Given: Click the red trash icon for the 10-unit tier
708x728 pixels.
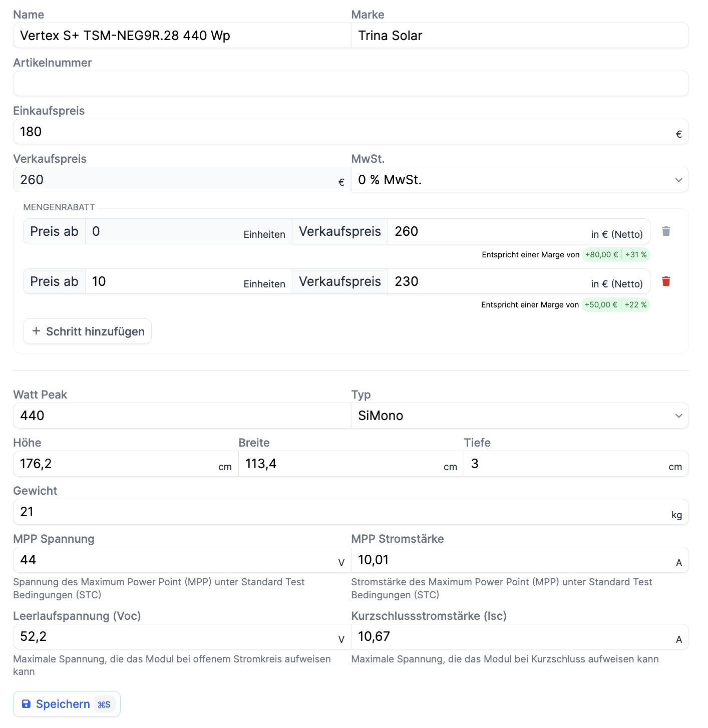Looking at the screenshot, I should tap(666, 281).
